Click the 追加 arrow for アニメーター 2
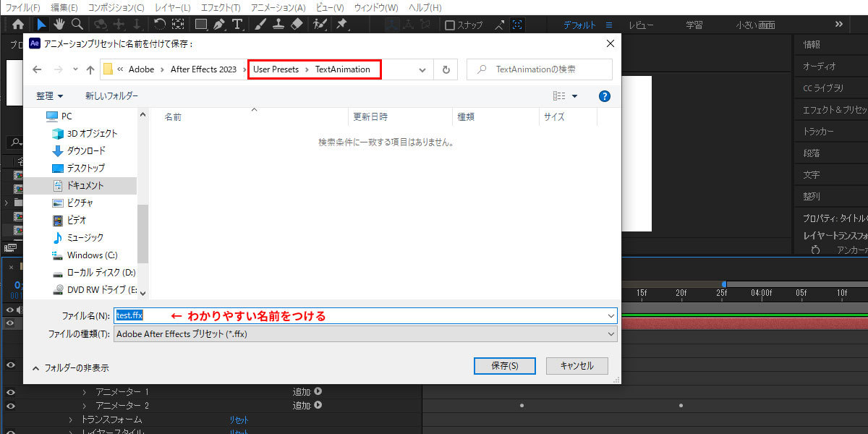The image size is (868, 434). (318, 406)
